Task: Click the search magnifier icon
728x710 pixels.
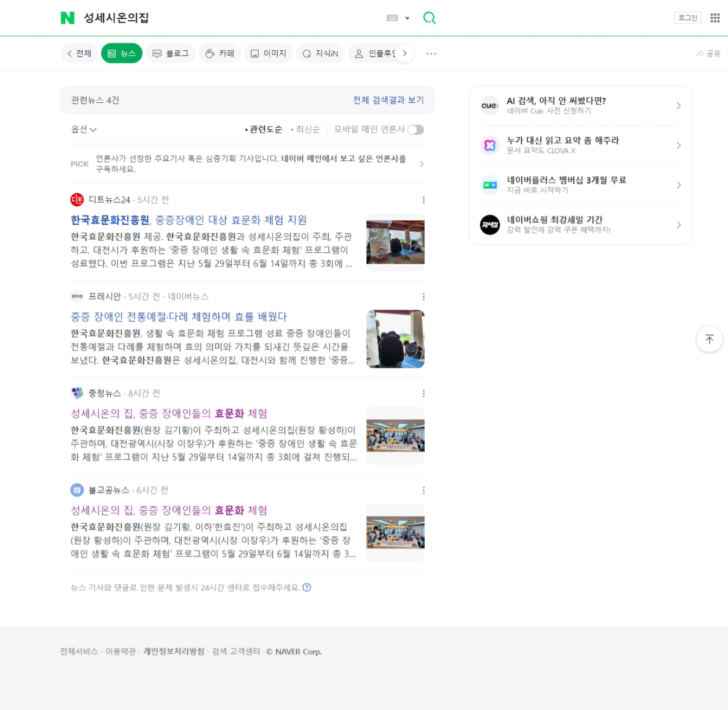Action: pyautogui.click(x=429, y=18)
